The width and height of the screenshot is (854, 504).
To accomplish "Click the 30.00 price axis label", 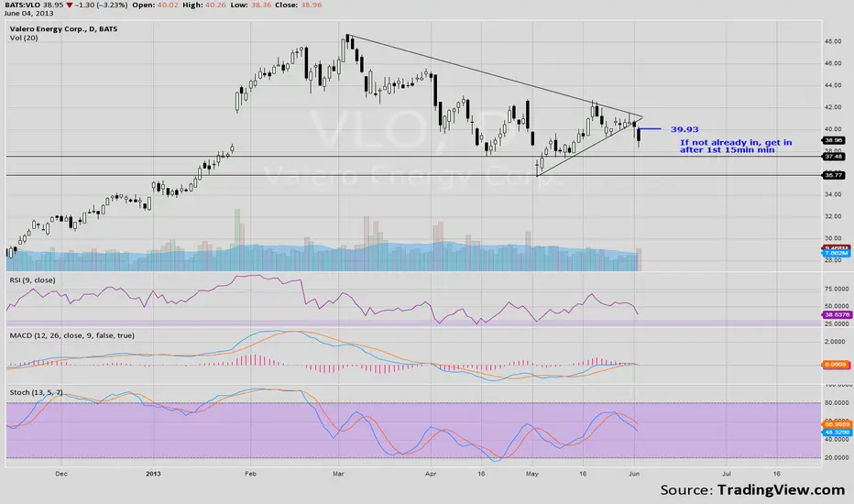I will click(x=833, y=238).
